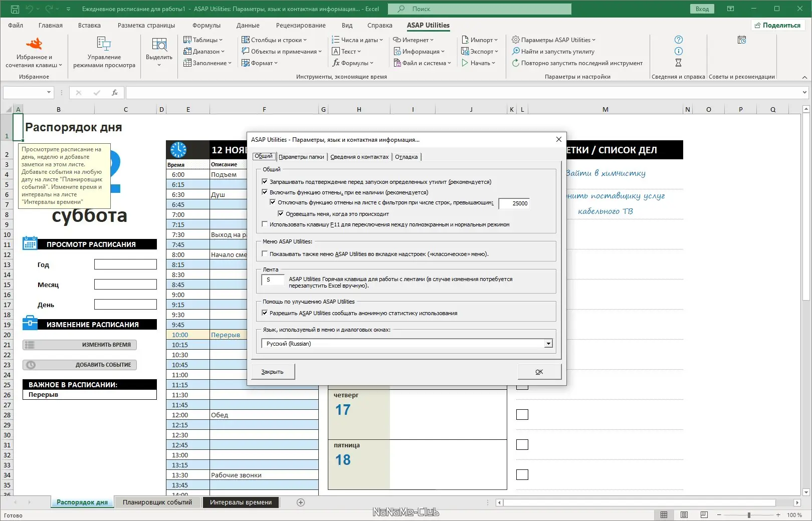Click the Вход sign-in button
Viewport: 812px width, 521px height.
coord(702,9)
